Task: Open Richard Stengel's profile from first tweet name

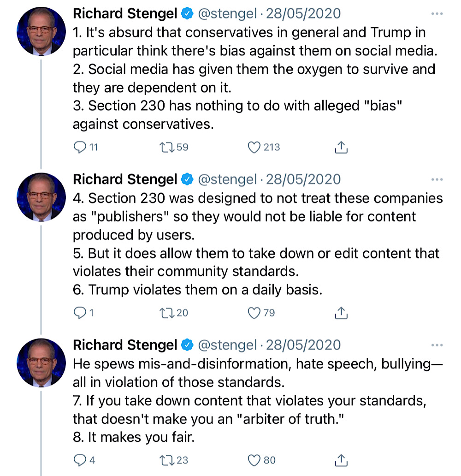Action: [125, 14]
